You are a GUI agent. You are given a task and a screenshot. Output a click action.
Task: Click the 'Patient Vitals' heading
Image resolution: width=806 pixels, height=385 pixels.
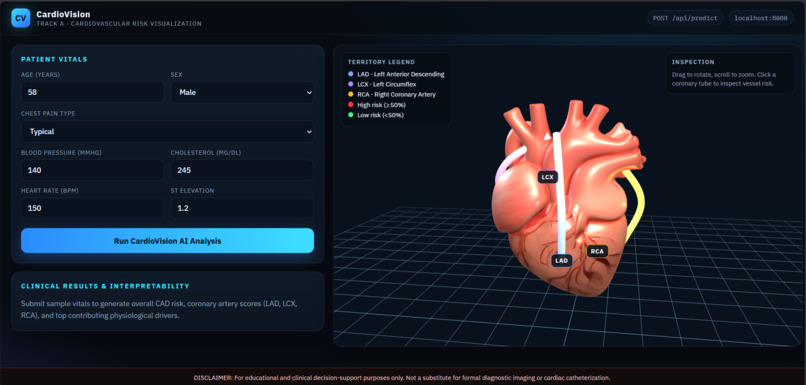[x=54, y=59]
